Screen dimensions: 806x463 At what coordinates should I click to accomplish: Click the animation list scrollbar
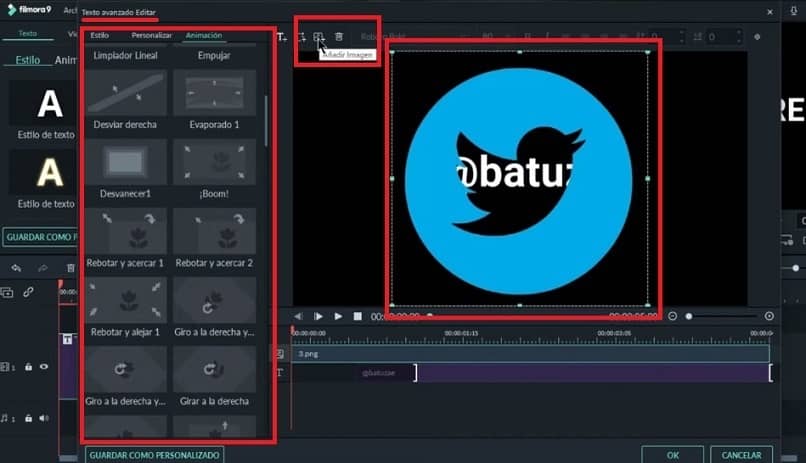click(266, 121)
